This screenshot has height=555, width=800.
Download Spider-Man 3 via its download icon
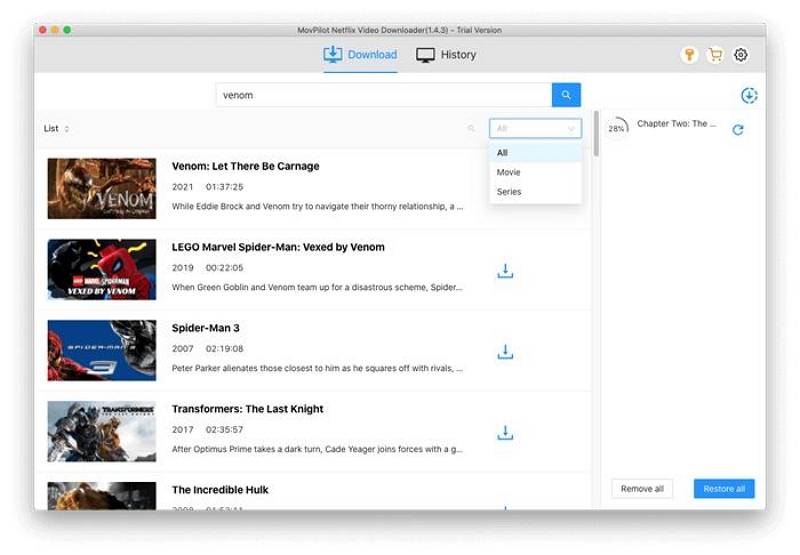[x=505, y=351]
